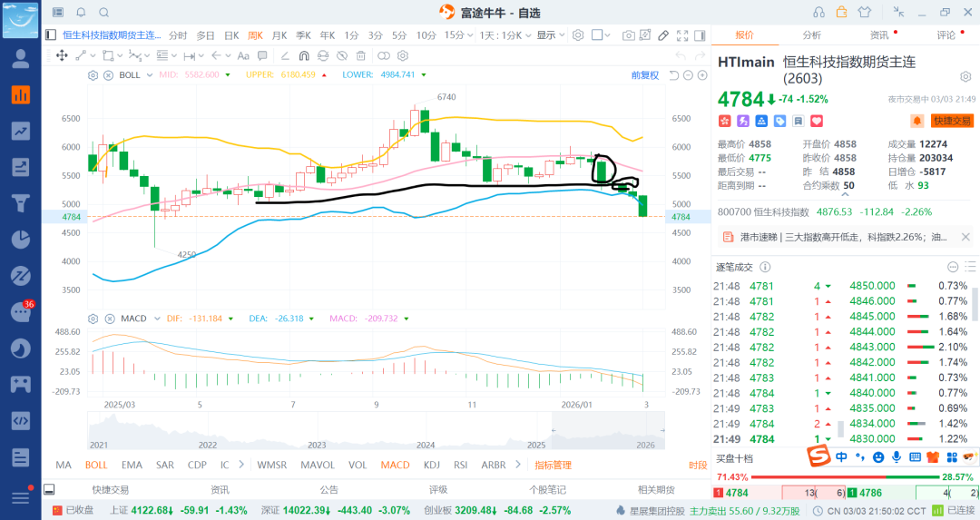
Task: Show more overlay indicators after IC
Action: pos(242,465)
